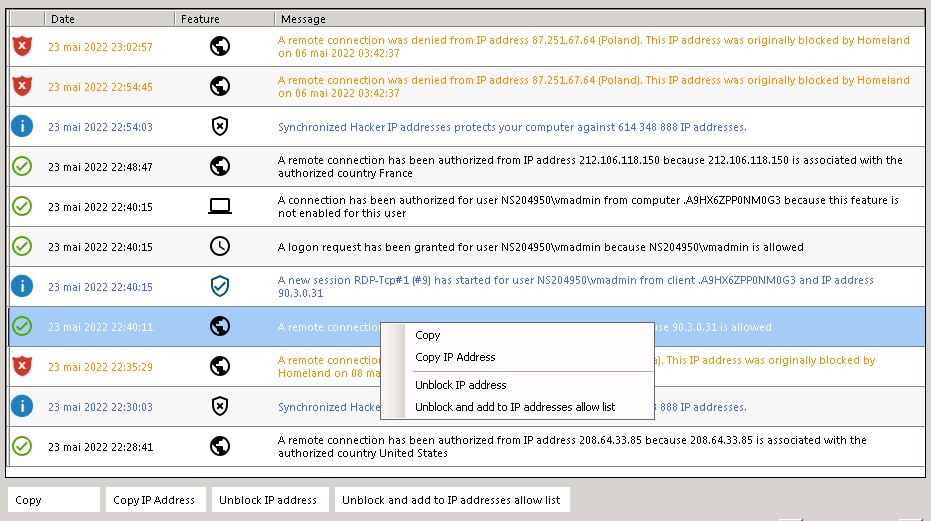Click red denied shield icon in 22:54:45 row
Screen dimensions: 931x521
pos(22,86)
